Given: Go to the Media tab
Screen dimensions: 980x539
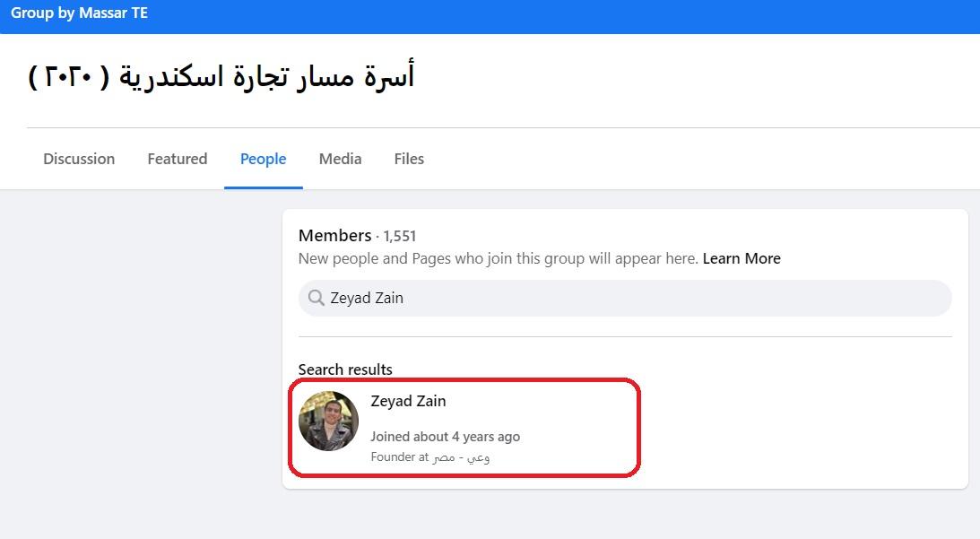Looking at the screenshot, I should tap(340, 159).
